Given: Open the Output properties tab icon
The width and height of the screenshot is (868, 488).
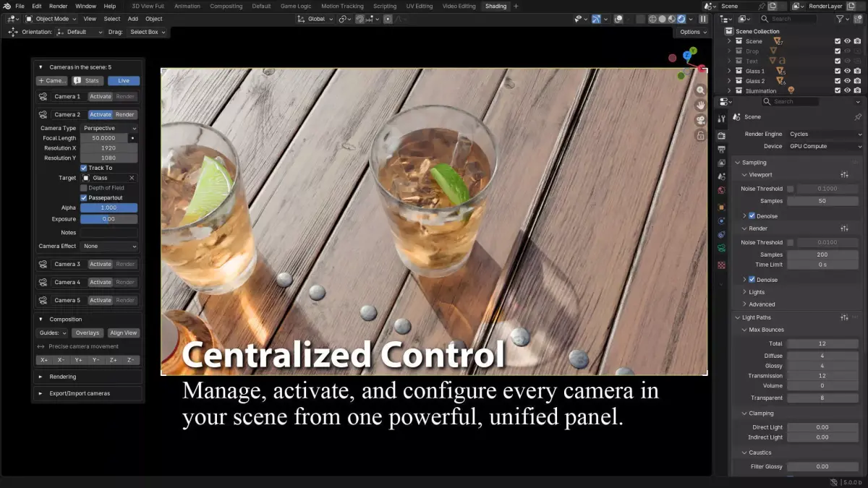Looking at the screenshot, I should 721,150.
